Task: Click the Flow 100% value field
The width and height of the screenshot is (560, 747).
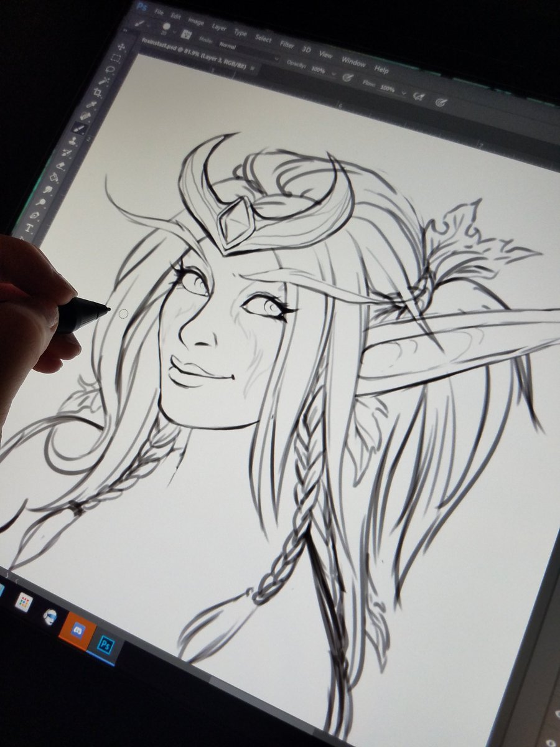Action: [387, 89]
